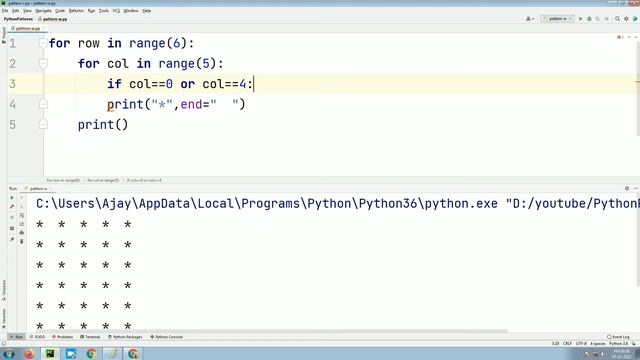Toggle scroll to end in Run console
The width and height of the screenshot is (640, 360).
[x=22, y=224]
